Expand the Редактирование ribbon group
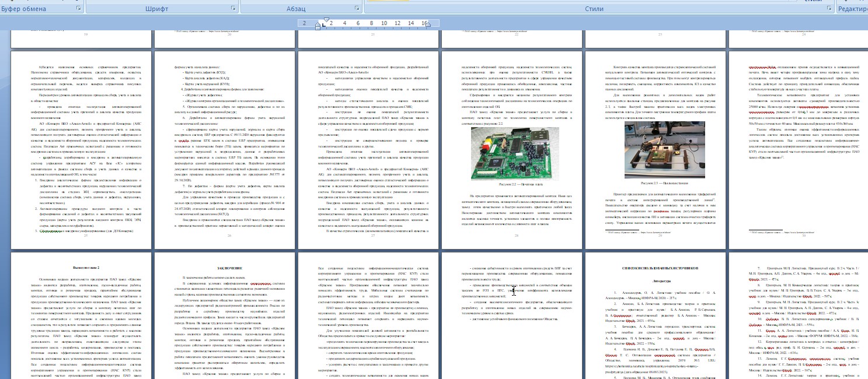Image resolution: width=868 pixels, height=379 pixels. click(853, 9)
